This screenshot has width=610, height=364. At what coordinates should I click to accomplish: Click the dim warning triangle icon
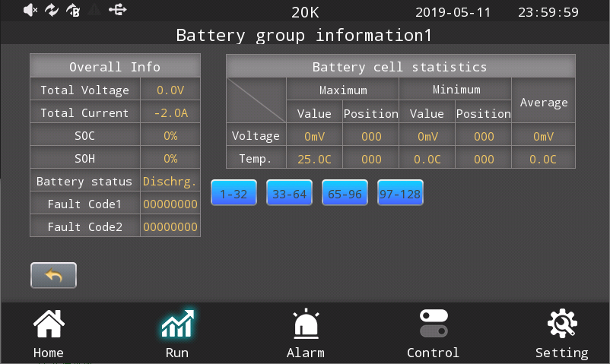pos(94,10)
